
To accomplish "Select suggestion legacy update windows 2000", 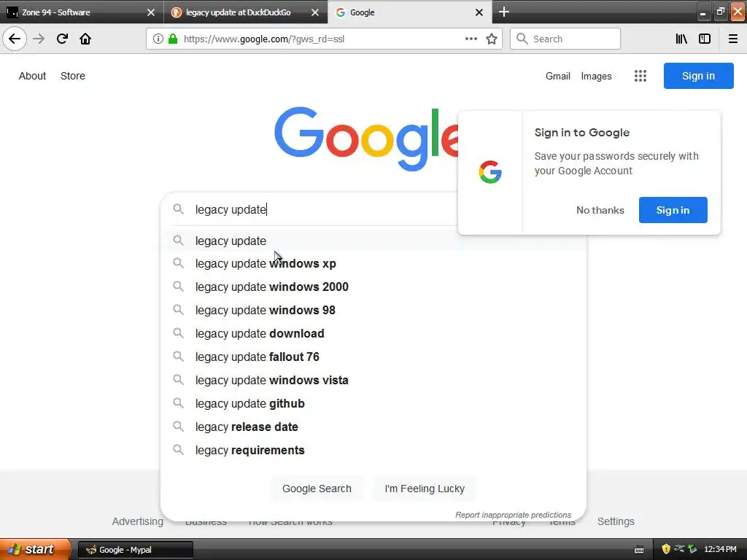I will point(373,287).
